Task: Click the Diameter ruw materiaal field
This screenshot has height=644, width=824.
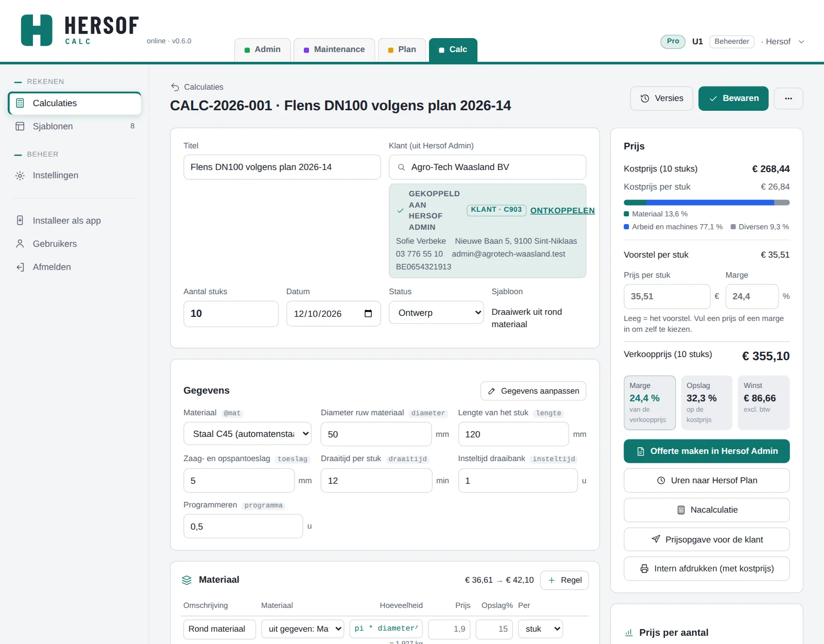Action: click(376, 434)
